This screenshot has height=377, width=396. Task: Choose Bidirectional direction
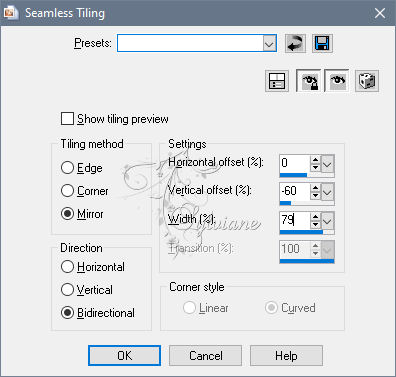[67, 313]
